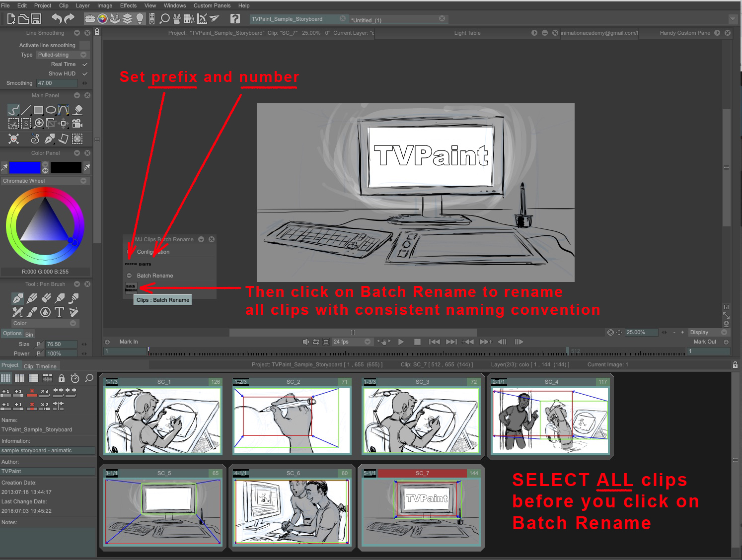This screenshot has height=560, width=742.
Task: Select the ellipse shape tool
Action: [51, 110]
